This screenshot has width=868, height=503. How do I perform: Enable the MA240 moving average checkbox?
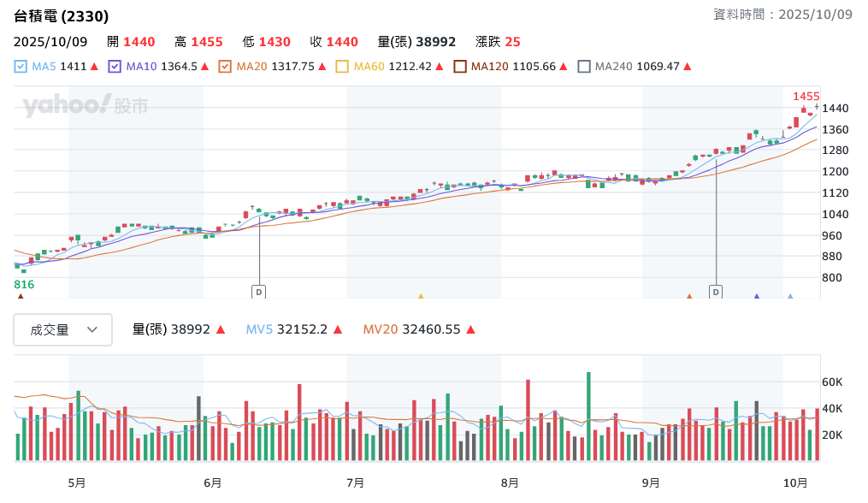[584, 66]
